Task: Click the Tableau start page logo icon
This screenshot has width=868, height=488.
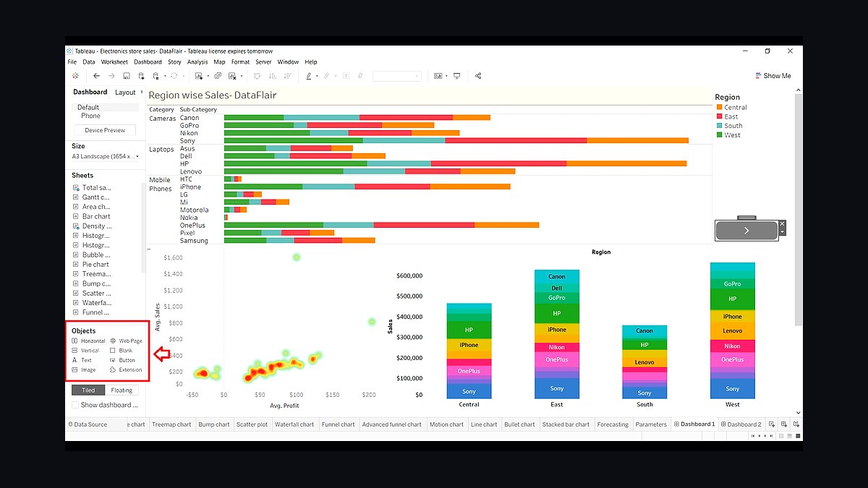Action: click(75, 76)
